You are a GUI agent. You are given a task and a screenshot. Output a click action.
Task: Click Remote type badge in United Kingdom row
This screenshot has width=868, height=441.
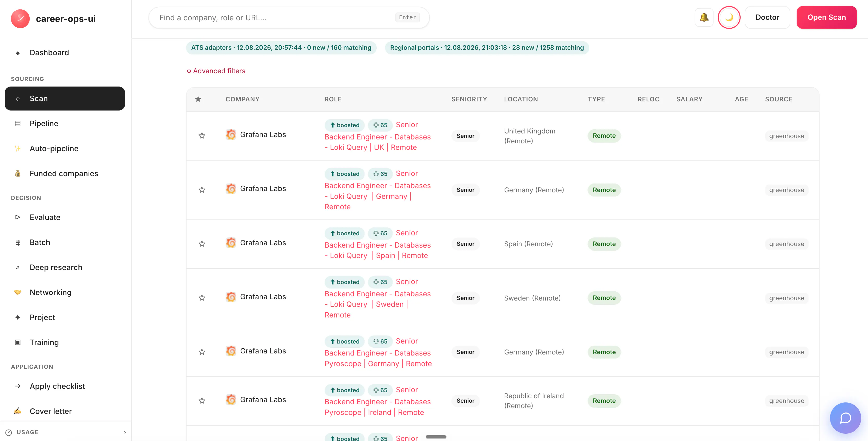pyautogui.click(x=604, y=136)
